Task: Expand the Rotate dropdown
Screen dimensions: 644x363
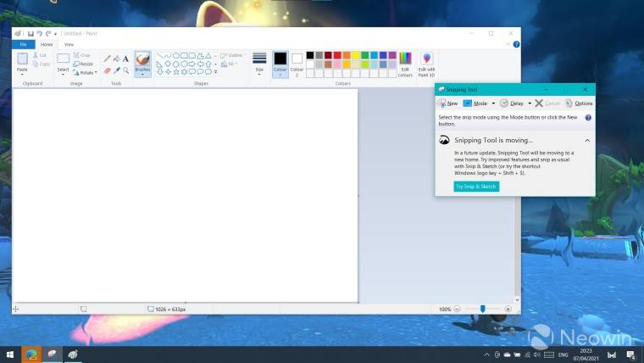Action: (x=96, y=72)
